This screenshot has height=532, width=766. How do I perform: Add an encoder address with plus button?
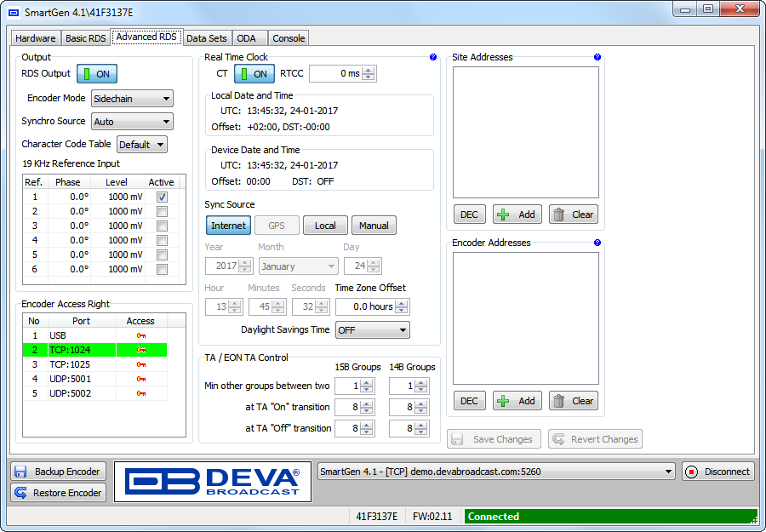517,401
